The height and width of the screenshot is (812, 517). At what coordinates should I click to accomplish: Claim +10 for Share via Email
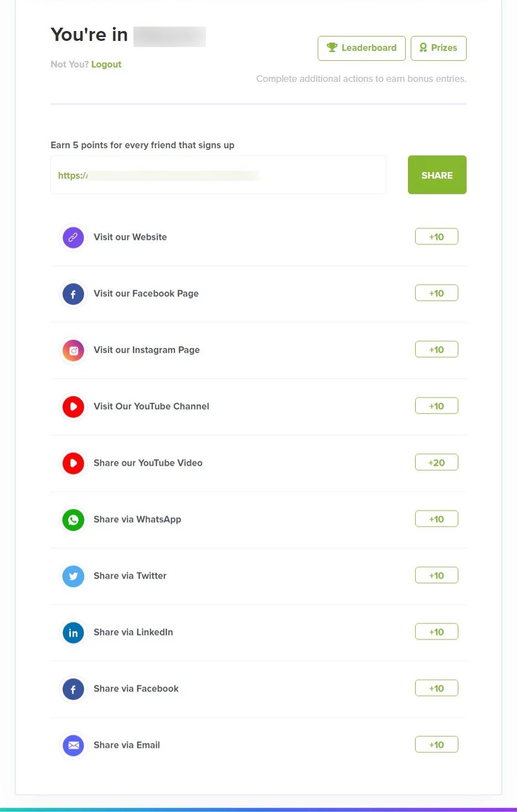(436, 745)
